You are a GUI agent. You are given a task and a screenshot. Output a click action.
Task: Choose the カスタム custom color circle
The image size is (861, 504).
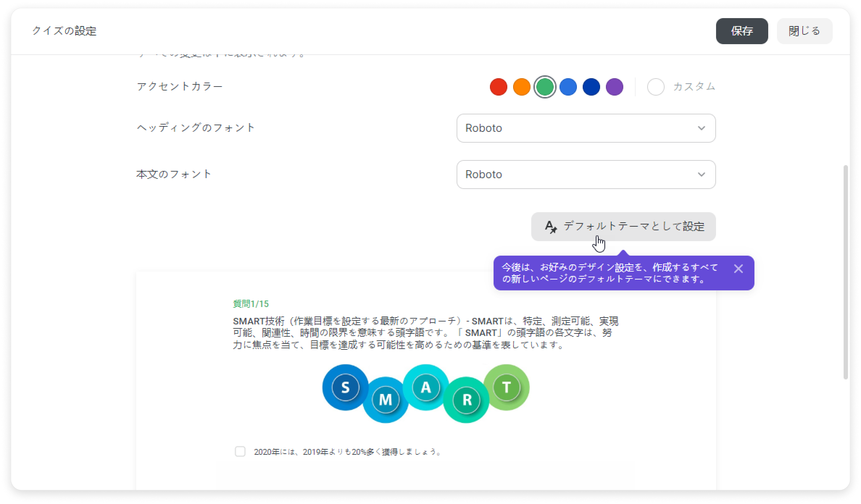(656, 87)
